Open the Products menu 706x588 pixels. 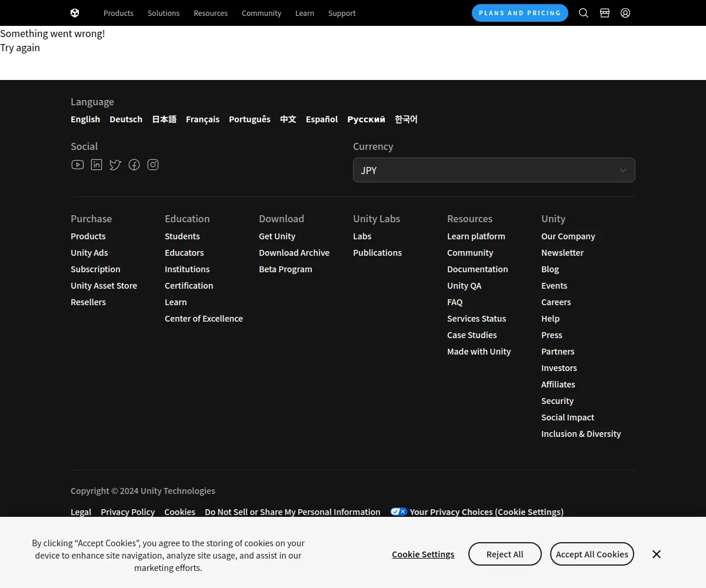click(x=118, y=13)
